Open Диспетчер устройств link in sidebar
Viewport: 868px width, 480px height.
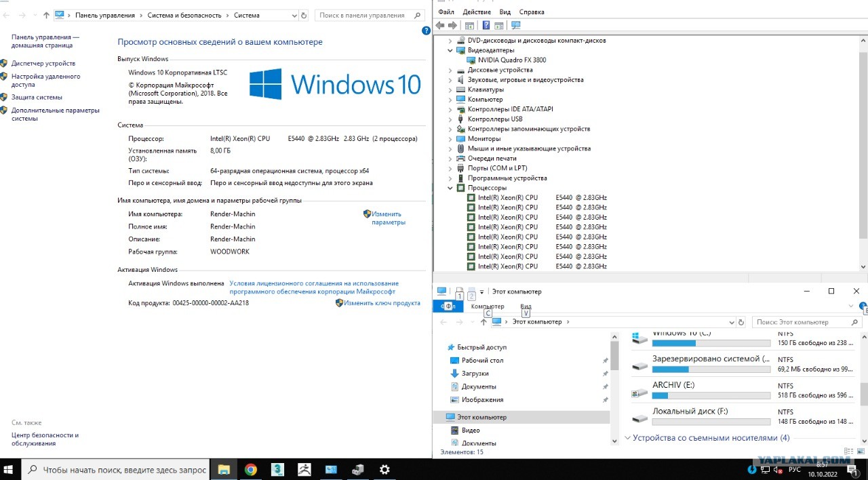43,64
